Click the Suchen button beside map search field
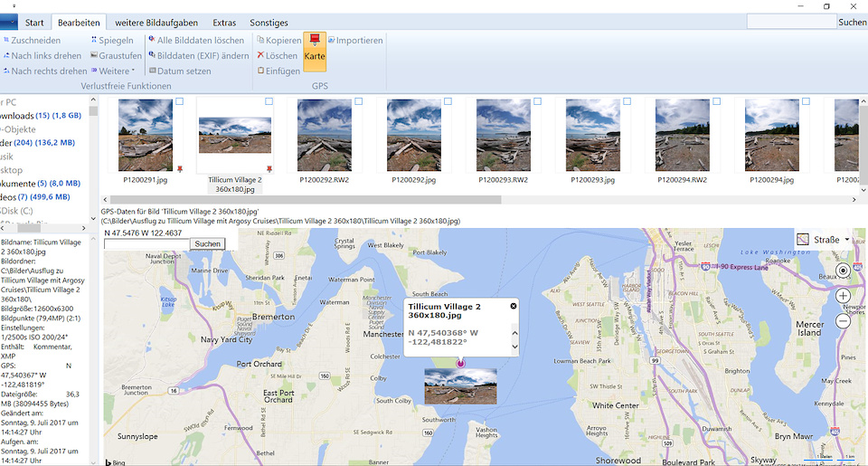 tap(207, 244)
